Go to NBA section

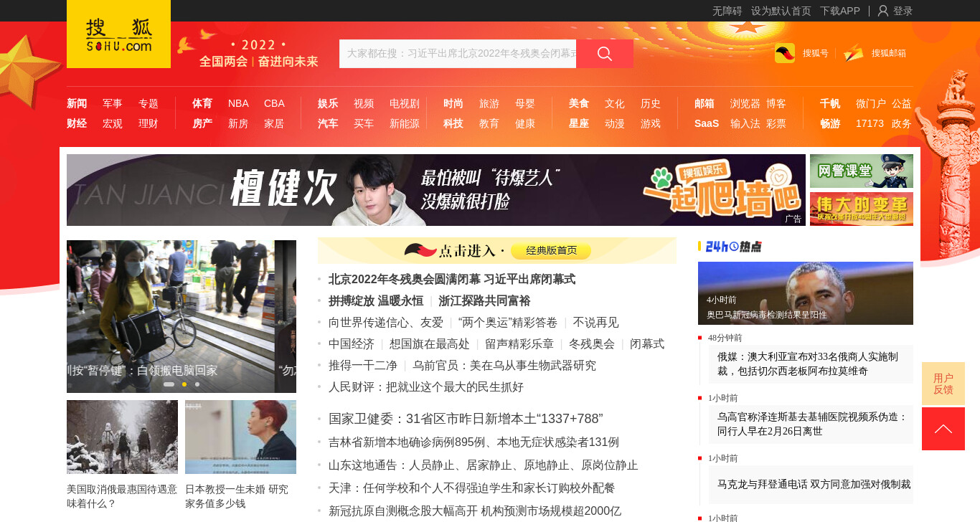[238, 103]
